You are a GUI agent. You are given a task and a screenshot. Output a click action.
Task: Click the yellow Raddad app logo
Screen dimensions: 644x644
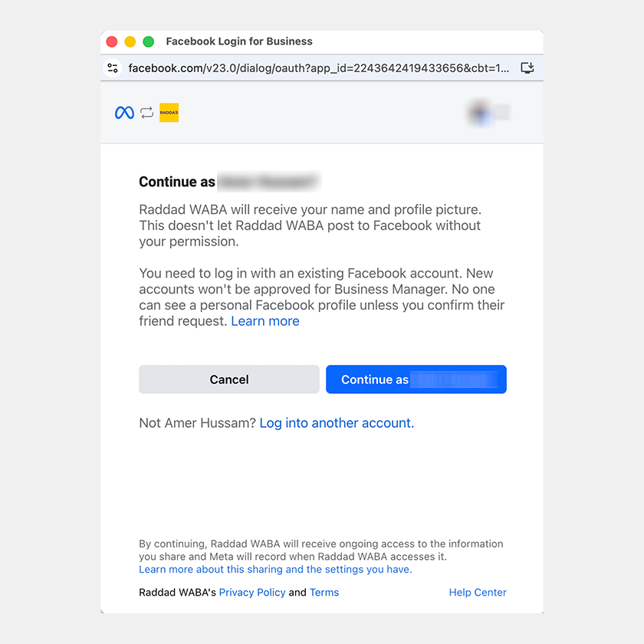(x=169, y=113)
